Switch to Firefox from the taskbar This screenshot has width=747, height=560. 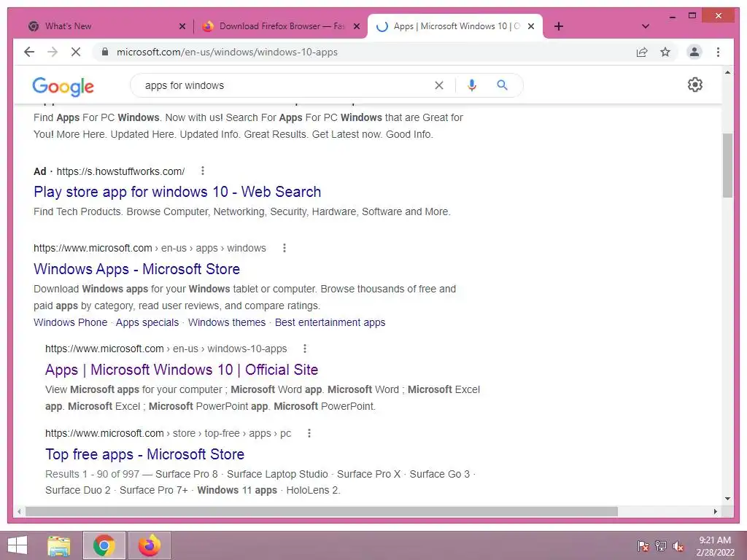(150, 545)
